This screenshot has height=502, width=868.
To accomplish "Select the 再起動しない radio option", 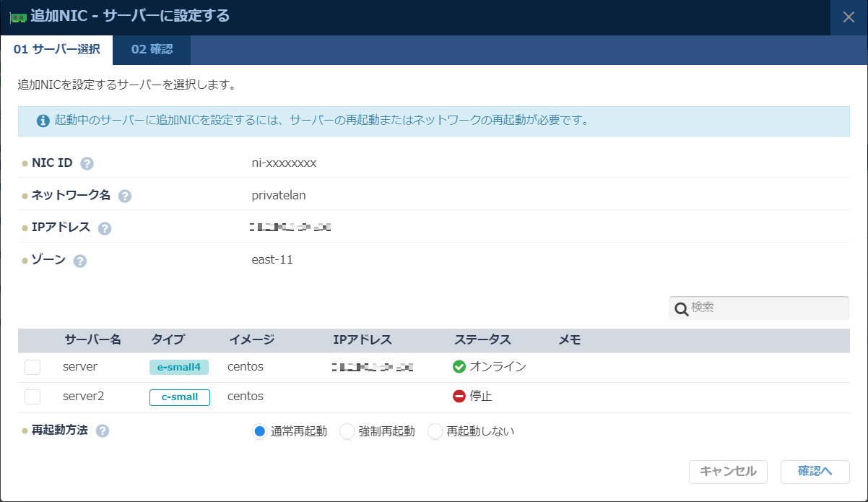I will (435, 431).
